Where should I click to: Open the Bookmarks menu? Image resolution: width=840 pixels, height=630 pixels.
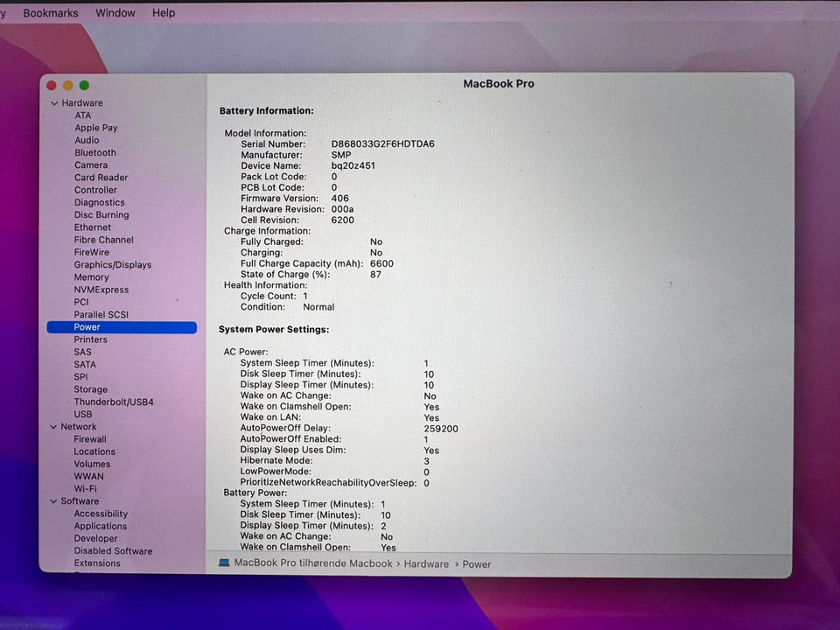(x=51, y=13)
